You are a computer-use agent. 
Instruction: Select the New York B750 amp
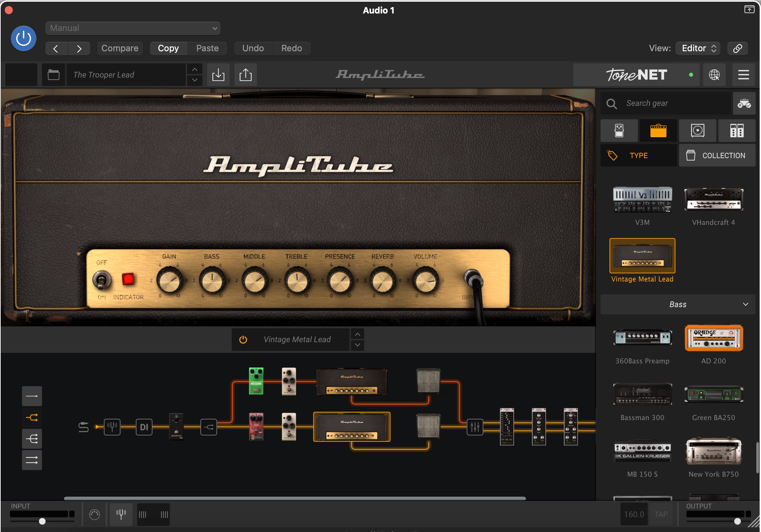713,451
